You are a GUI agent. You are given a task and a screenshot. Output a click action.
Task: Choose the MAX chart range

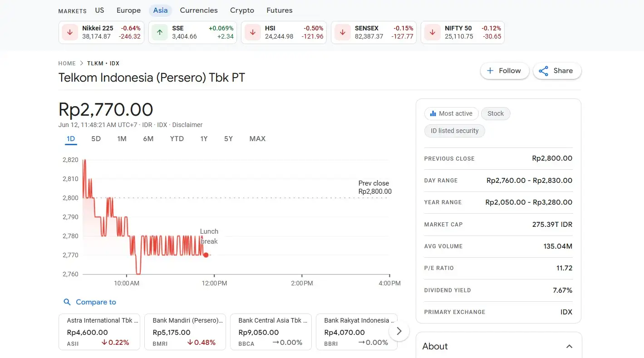(x=257, y=139)
